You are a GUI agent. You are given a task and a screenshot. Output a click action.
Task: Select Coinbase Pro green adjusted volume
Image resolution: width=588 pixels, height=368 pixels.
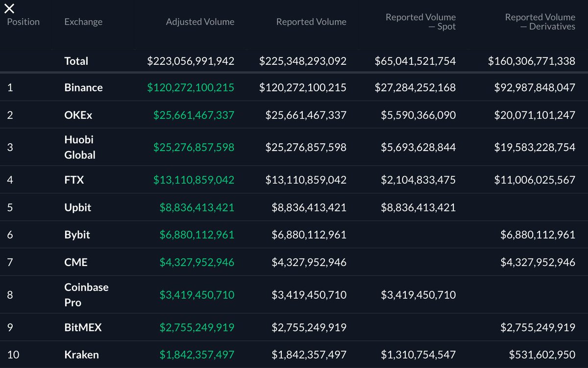click(196, 295)
